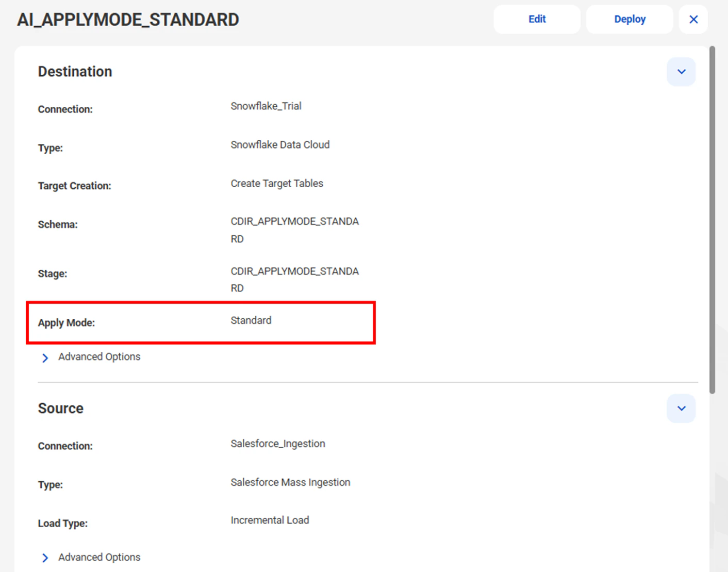Expand Advanced Options under Destination
Image resolution: width=728 pixels, height=572 pixels.
(x=91, y=357)
